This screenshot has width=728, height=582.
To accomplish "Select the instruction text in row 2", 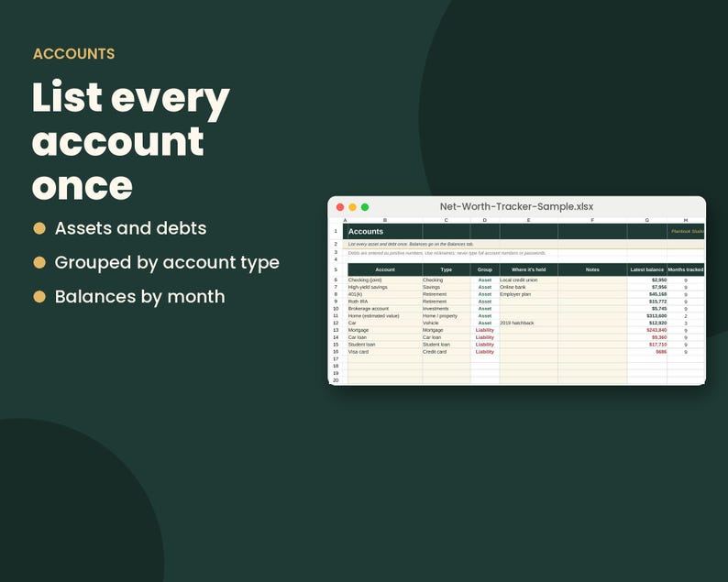I will 411,244.
